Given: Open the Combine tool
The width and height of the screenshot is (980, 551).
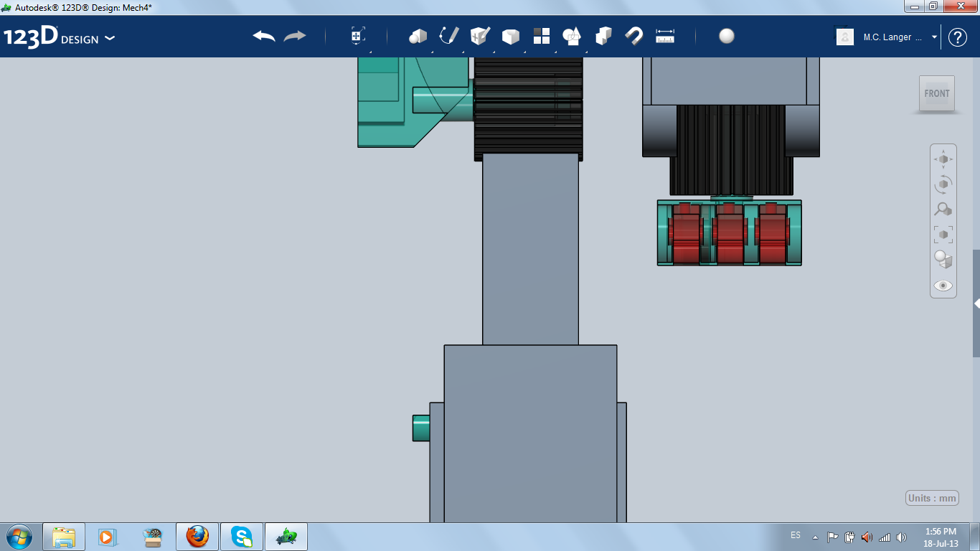Looking at the screenshot, I should coord(603,36).
